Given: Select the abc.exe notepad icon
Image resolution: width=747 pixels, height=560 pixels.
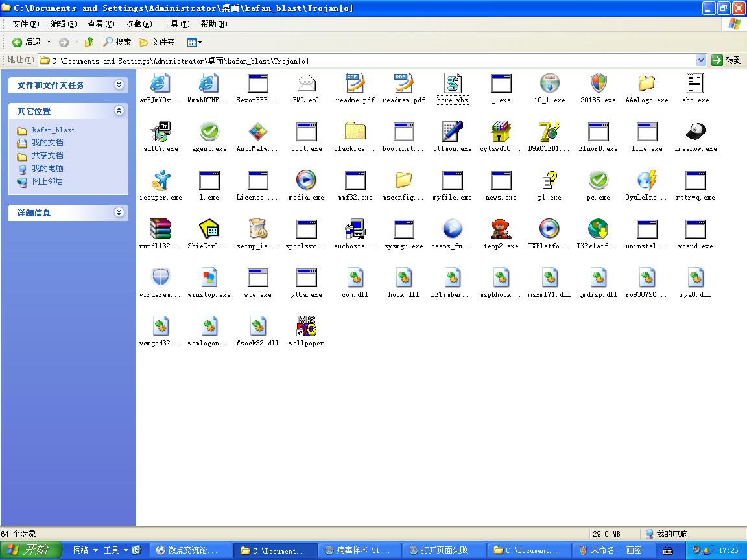Looking at the screenshot, I should pyautogui.click(x=695, y=84).
